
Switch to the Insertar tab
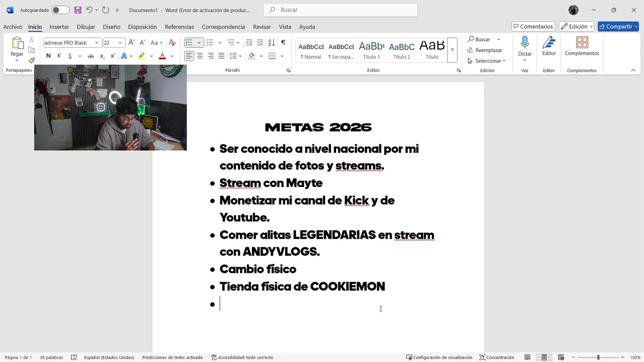[59, 27]
